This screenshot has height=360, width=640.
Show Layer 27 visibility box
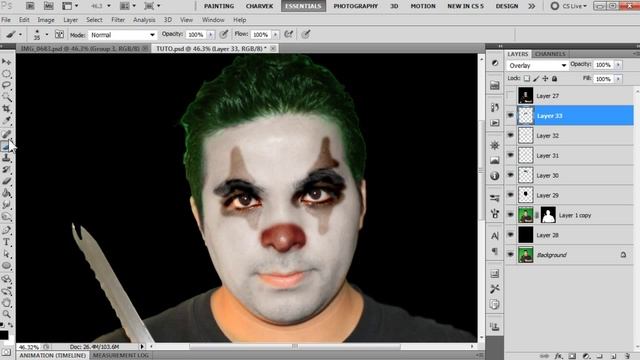coord(510,96)
